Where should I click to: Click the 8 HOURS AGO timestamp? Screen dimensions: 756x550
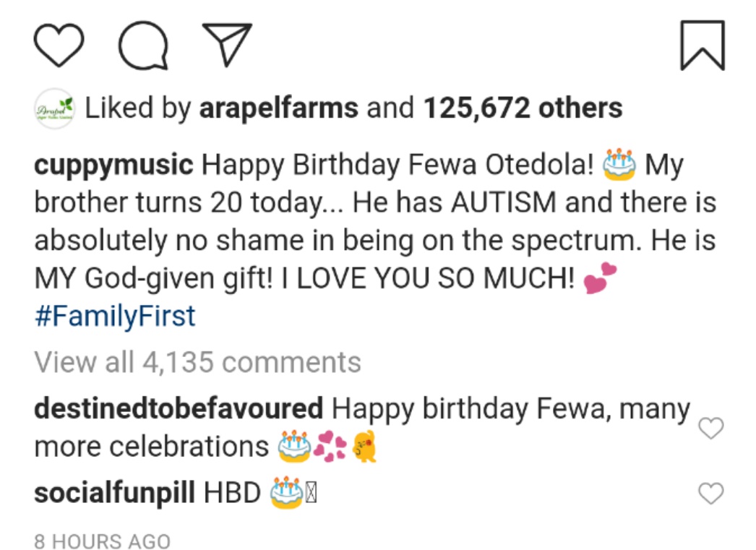[x=102, y=541]
